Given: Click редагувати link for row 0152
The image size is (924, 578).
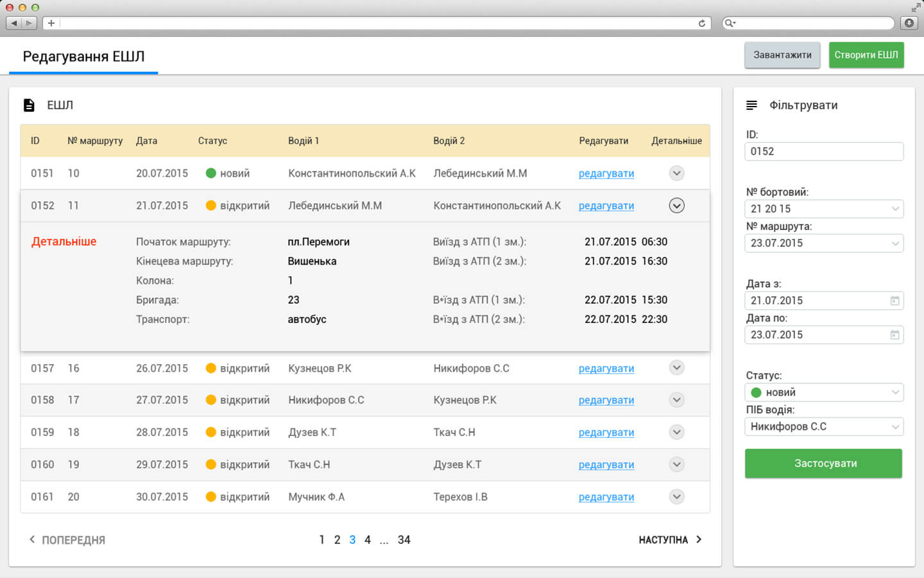Looking at the screenshot, I should point(606,206).
